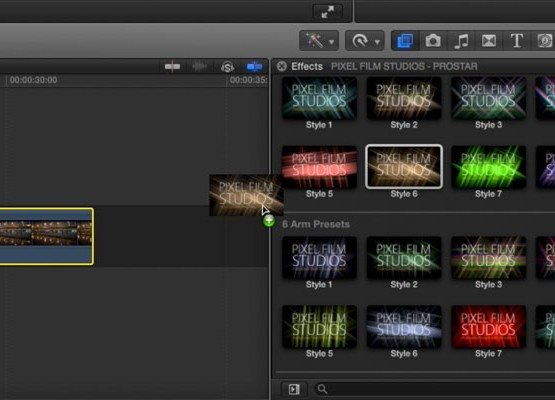Select red Style 5 effect above 6 Arm Presets
Viewport: 555px width, 400px height.
point(319,167)
